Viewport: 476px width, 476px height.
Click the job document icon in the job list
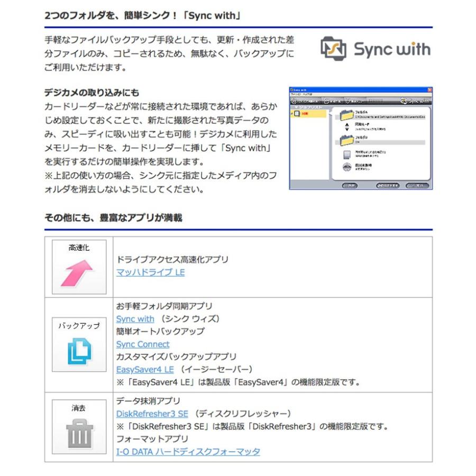(x=296, y=113)
